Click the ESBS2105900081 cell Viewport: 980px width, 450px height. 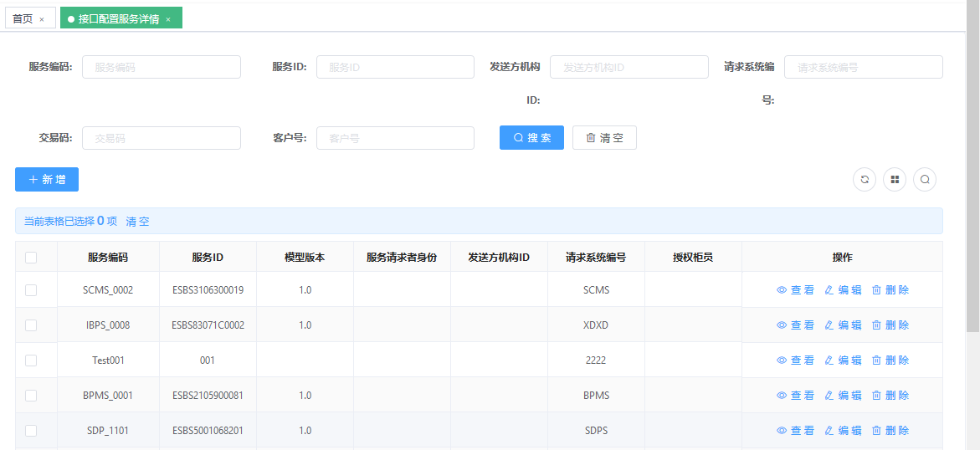[208, 395]
